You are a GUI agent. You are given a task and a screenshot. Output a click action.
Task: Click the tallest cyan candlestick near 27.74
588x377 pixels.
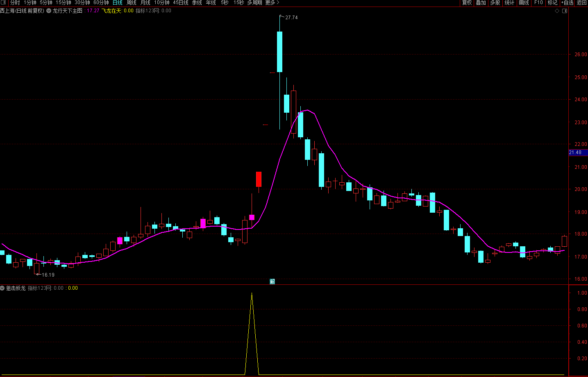(x=280, y=52)
